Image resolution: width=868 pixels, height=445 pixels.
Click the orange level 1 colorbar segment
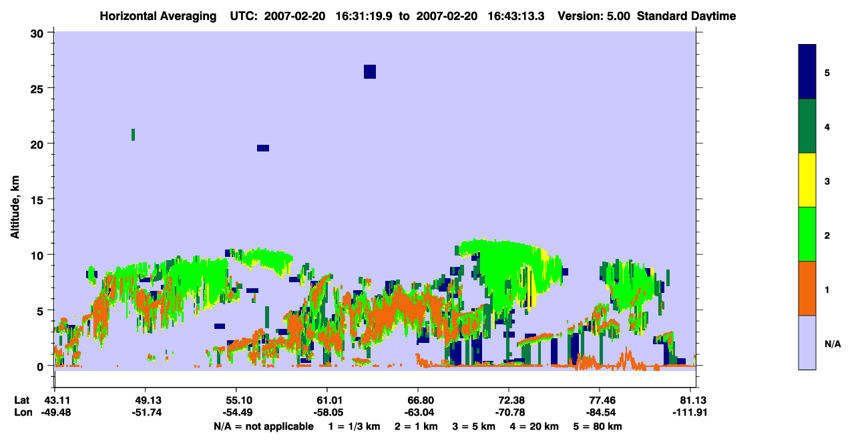(x=807, y=288)
